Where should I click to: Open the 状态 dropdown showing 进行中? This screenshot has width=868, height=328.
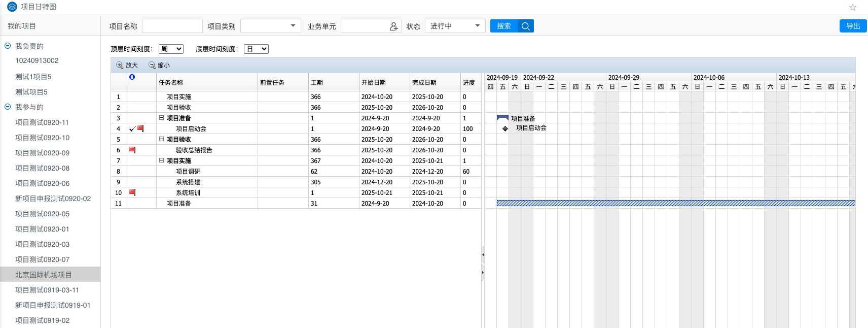pyautogui.click(x=455, y=26)
